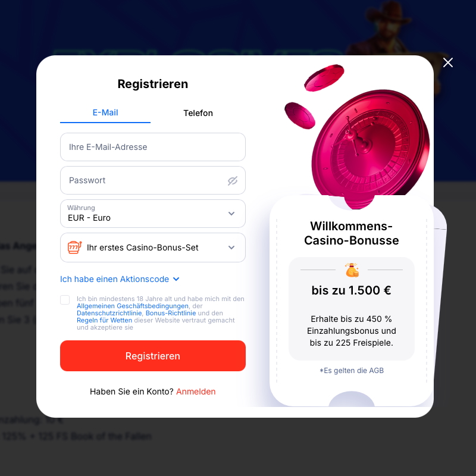Image resolution: width=476 pixels, height=476 pixels.
Task: Click the upper floating pink casino chip
Action: pyautogui.click(x=324, y=78)
